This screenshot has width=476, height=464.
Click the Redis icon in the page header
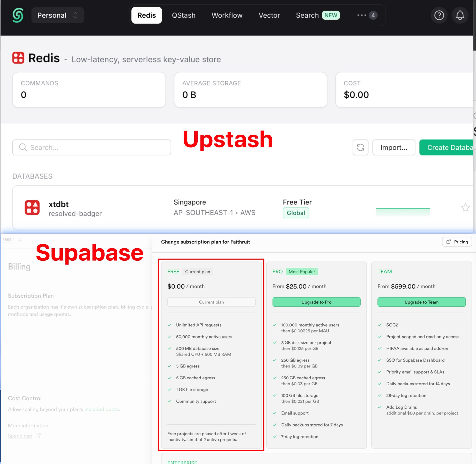18,58
